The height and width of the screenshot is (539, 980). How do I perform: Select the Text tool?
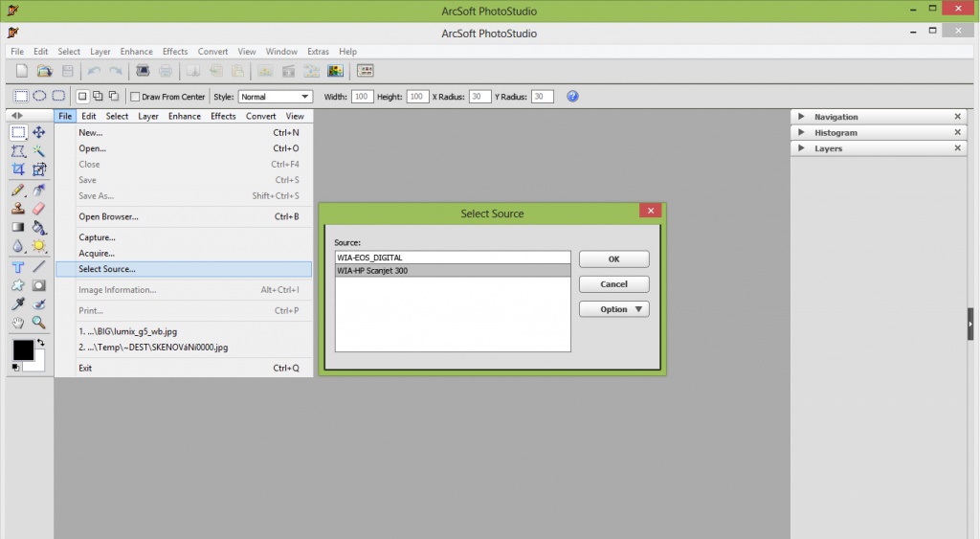[18, 267]
